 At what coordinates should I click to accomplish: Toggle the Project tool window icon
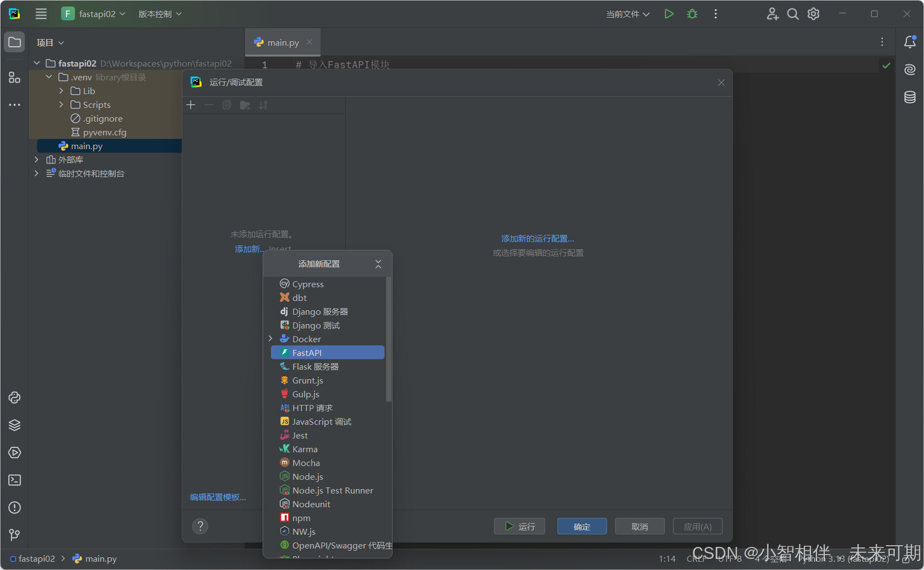click(14, 42)
